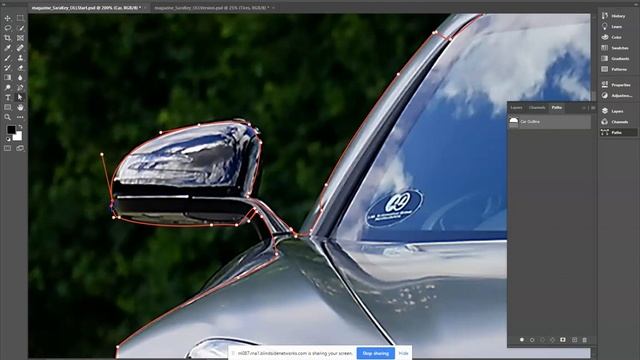640x360 pixels.
Task: Stroke path with brush
Action: point(532,340)
